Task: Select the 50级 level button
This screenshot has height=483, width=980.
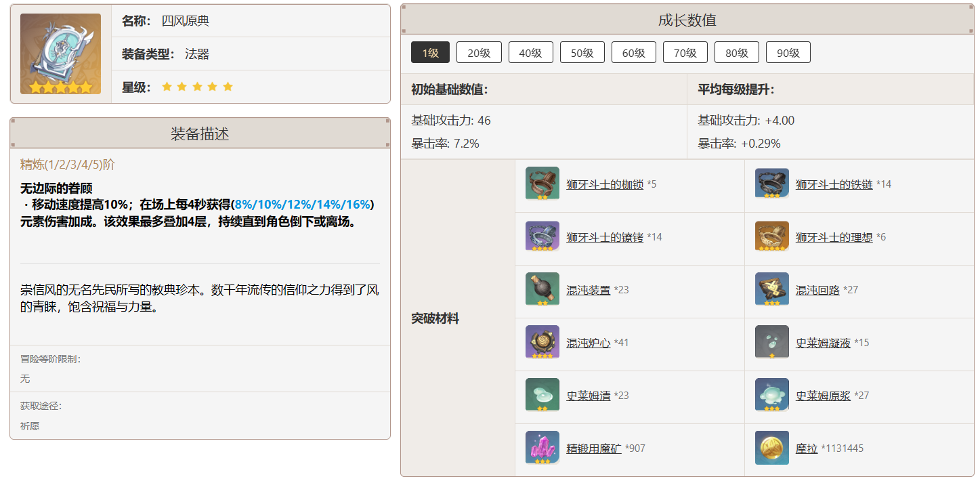Action: [582, 52]
